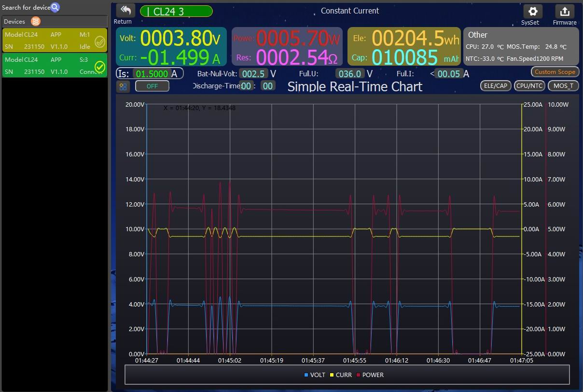
Task: Click the checkmark on the connected S:3 device
Action: coord(100,67)
